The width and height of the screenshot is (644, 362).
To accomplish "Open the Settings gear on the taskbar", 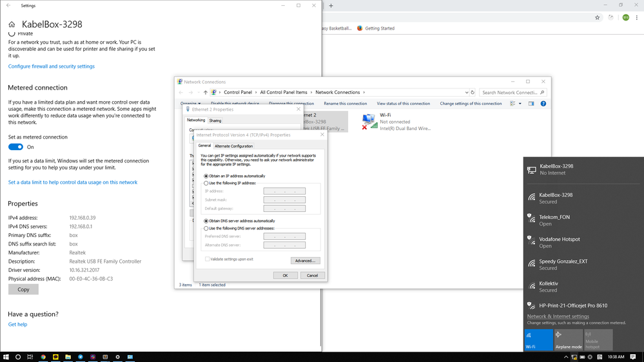I will click(x=117, y=357).
